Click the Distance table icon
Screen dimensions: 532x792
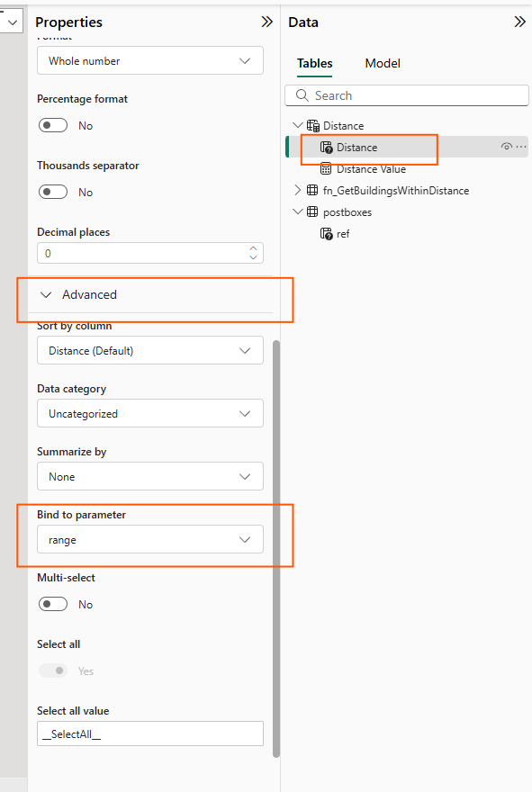coord(312,125)
